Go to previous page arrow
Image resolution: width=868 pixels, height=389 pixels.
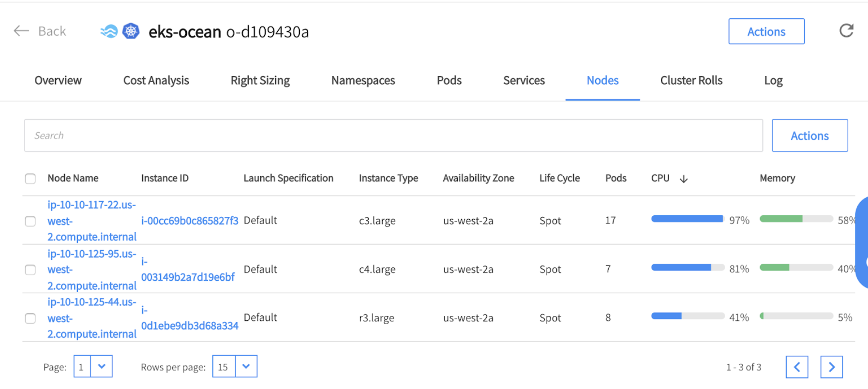(797, 367)
